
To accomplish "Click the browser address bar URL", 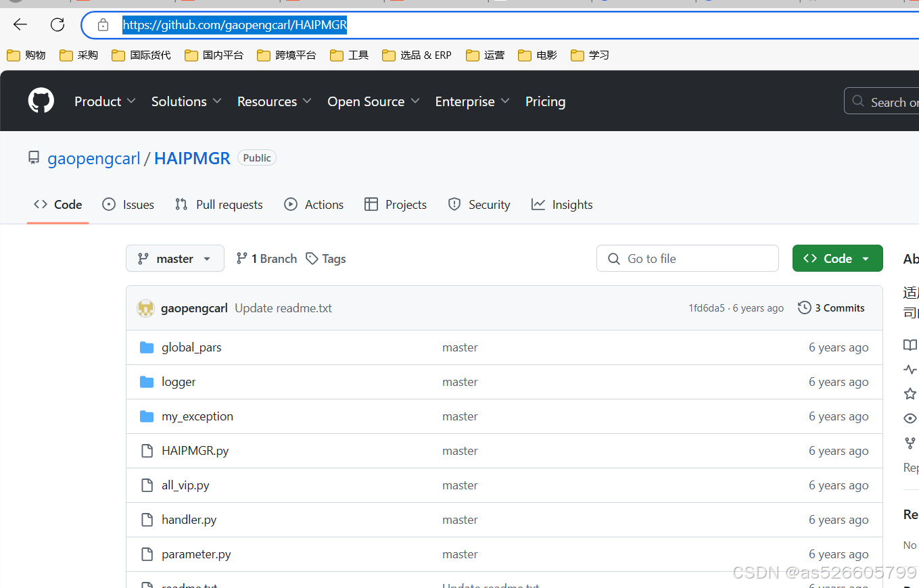I will point(235,26).
